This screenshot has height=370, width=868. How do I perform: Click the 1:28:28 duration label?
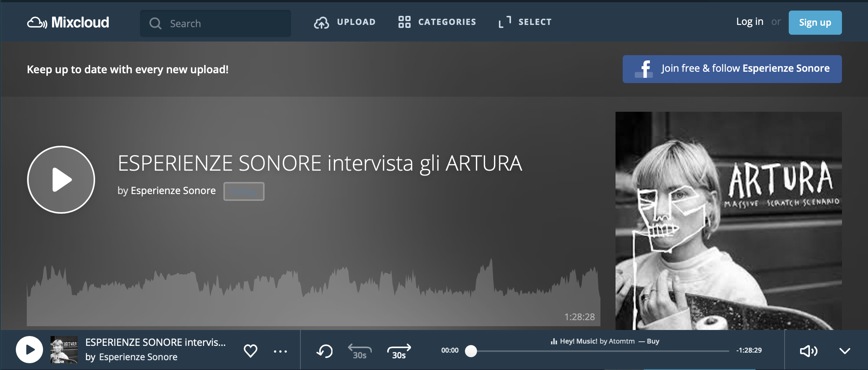coord(580,317)
